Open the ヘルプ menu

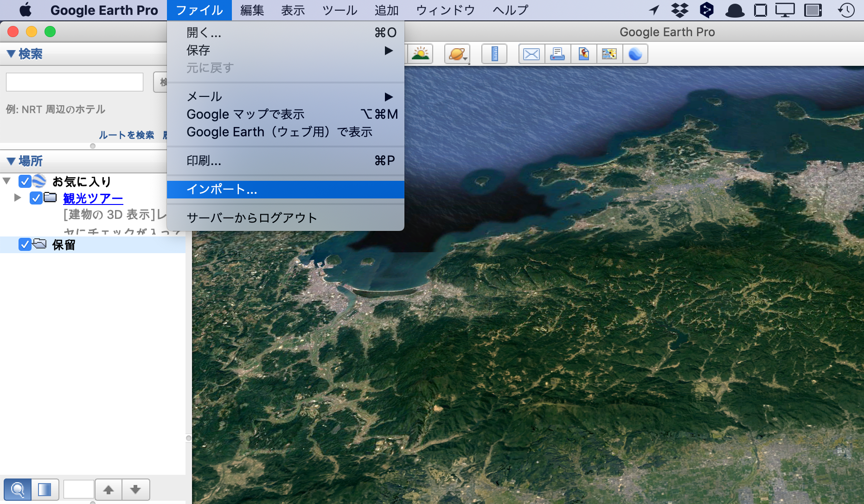pyautogui.click(x=511, y=10)
